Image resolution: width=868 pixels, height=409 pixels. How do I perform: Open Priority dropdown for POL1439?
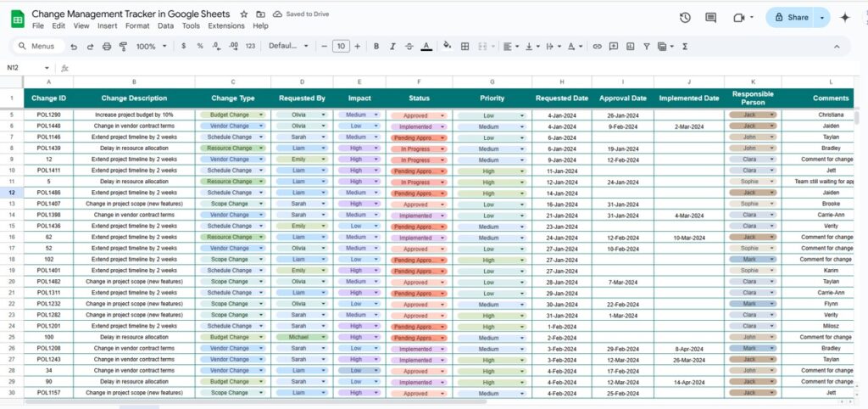[x=522, y=148]
